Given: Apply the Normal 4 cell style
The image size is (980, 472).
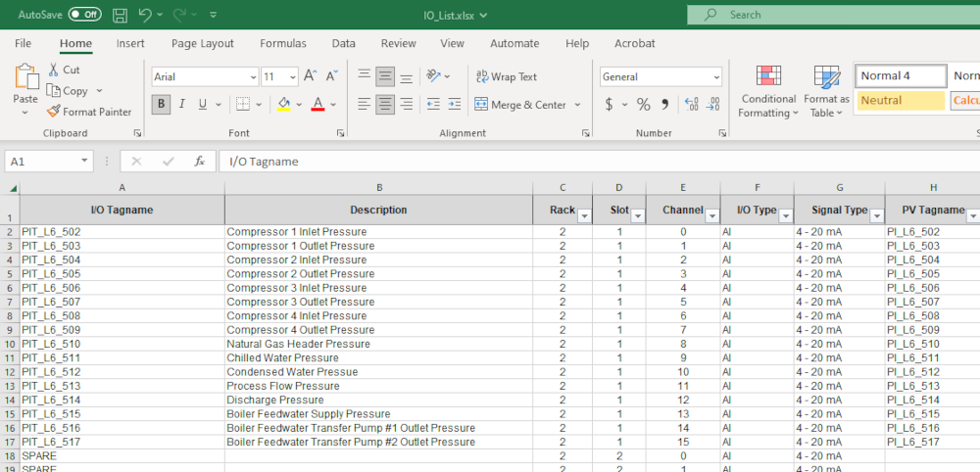Looking at the screenshot, I should (x=901, y=76).
